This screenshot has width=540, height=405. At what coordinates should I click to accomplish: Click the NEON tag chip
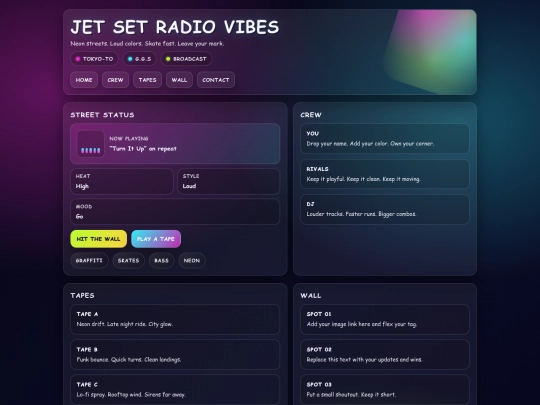tap(192, 261)
